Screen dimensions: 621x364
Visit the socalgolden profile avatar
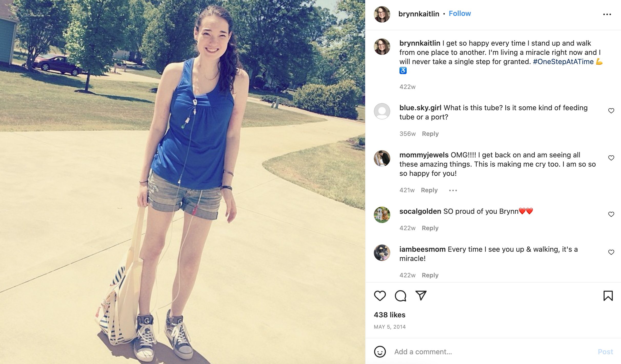tap(382, 215)
